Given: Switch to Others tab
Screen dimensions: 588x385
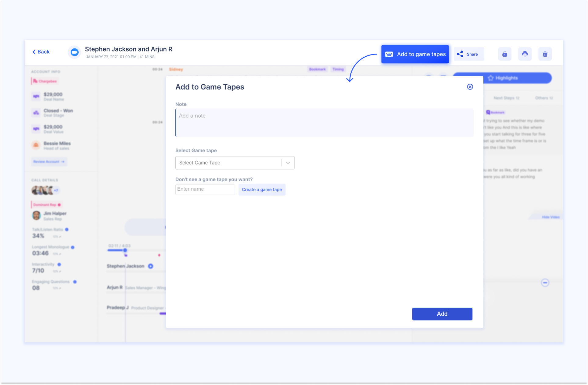Looking at the screenshot, I should [x=544, y=98].
